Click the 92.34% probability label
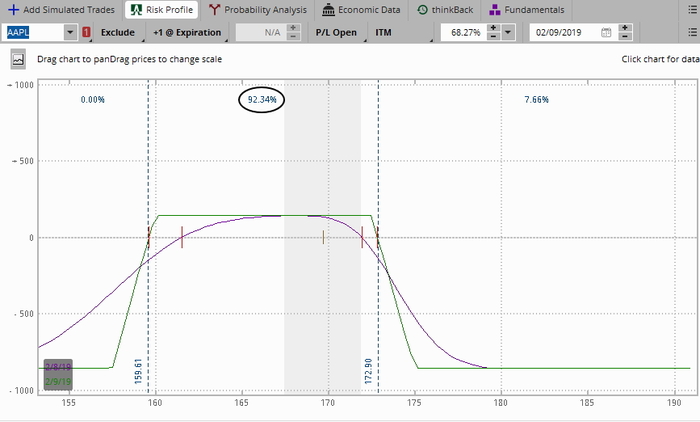 (262, 100)
